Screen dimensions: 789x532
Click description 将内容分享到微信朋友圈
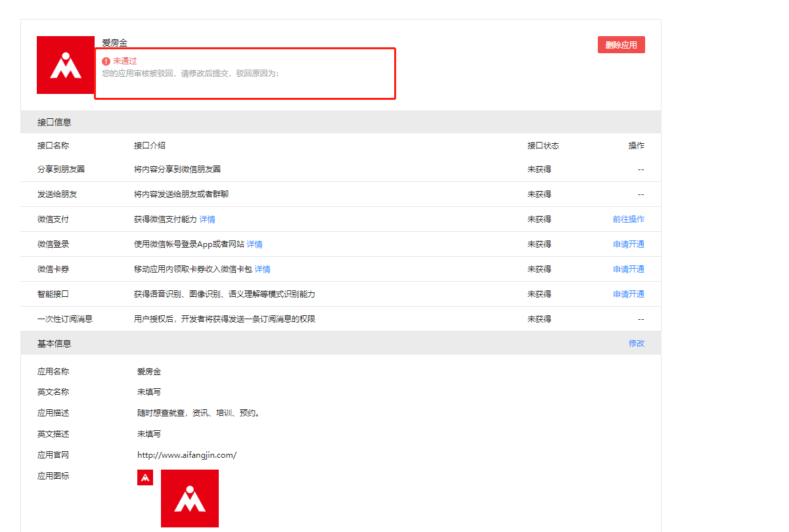click(177, 169)
